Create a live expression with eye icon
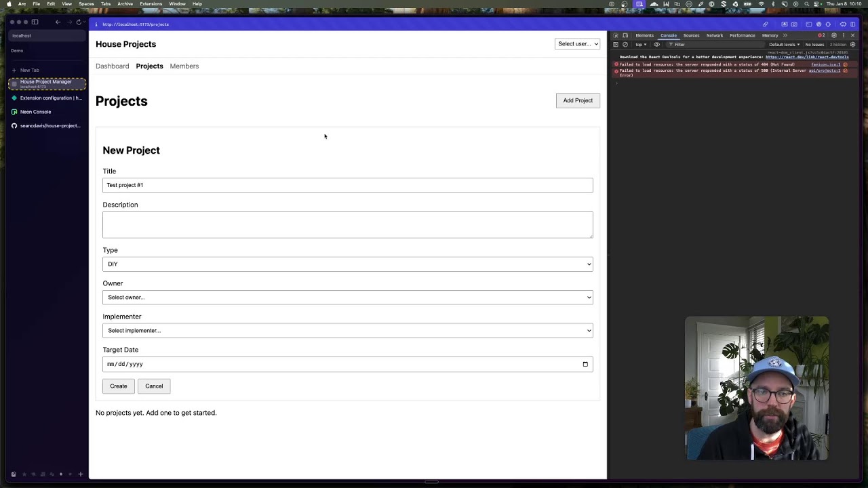Image resolution: width=868 pixels, height=488 pixels. [x=656, y=45]
